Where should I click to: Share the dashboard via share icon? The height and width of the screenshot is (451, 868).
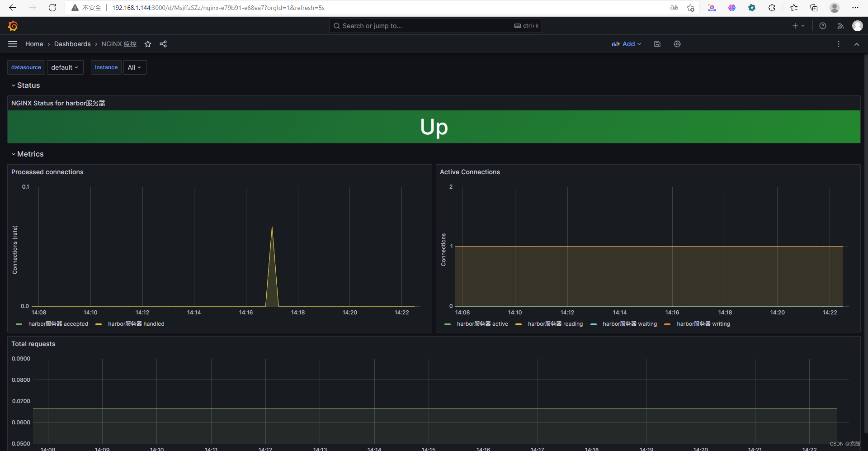[163, 44]
